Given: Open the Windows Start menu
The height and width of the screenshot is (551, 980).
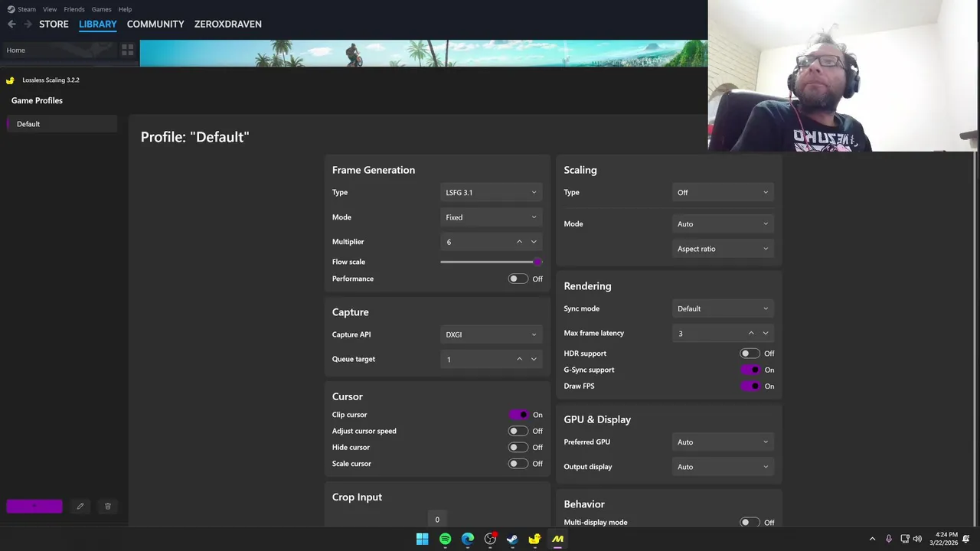Looking at the screenshot, I should pyautogui.click(x=423, y=539).
